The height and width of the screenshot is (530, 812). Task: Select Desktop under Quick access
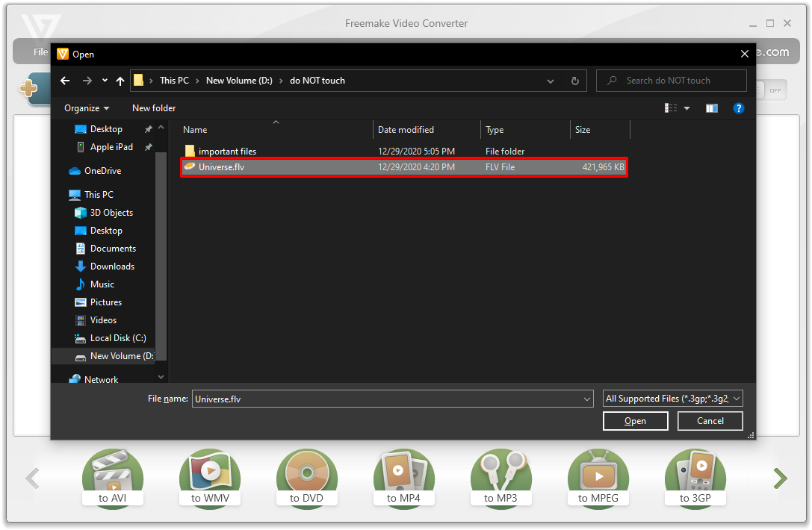coord(106,129)
